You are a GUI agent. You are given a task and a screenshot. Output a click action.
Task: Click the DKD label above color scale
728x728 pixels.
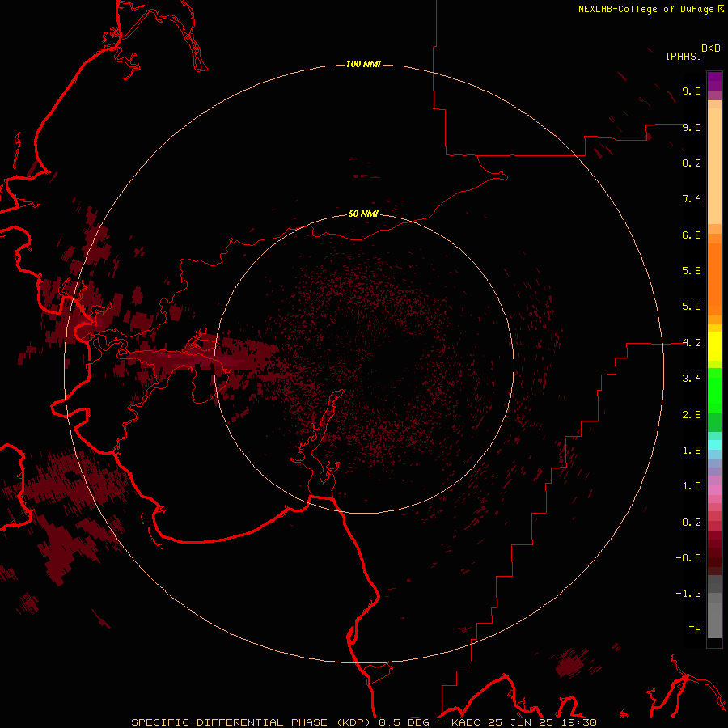click(711, 49)
